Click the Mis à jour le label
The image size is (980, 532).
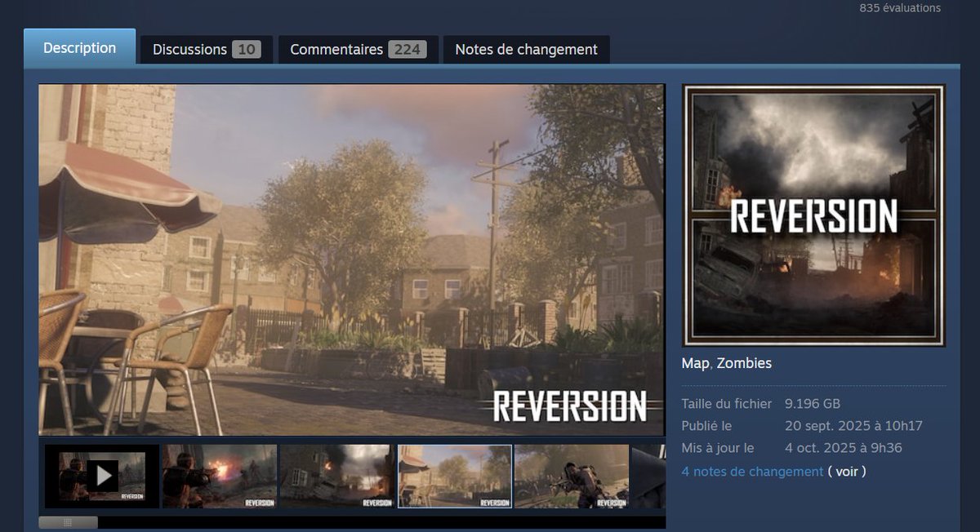pyautogui.click(x=718, y=448)
